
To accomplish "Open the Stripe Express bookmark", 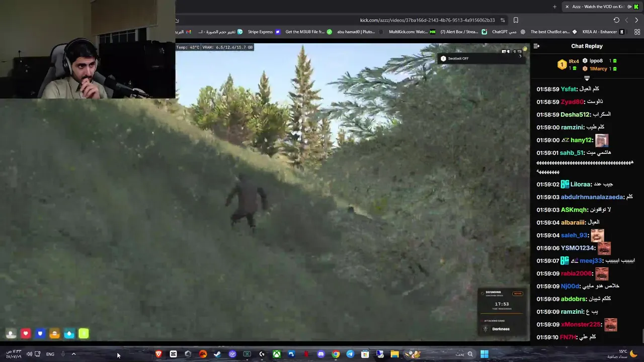I will [x=264, y=32].
